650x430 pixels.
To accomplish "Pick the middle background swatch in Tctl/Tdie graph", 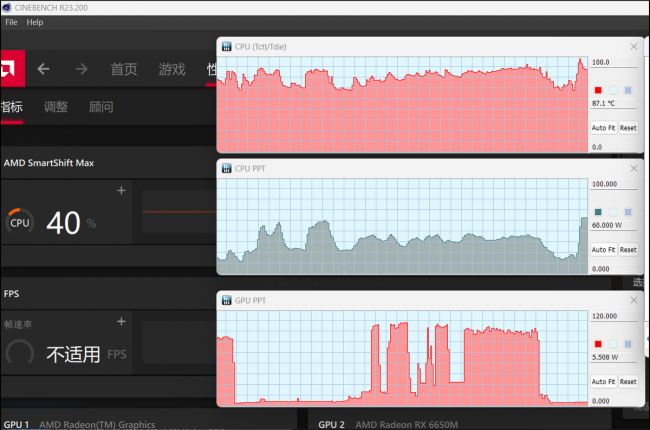I will [613, 90].
